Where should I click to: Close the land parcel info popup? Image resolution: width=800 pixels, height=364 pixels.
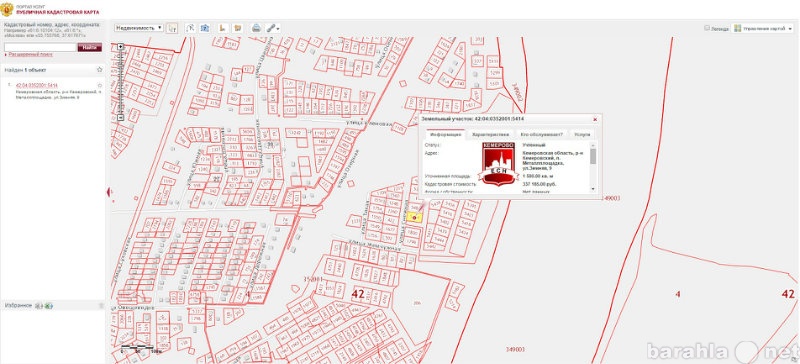595,119
